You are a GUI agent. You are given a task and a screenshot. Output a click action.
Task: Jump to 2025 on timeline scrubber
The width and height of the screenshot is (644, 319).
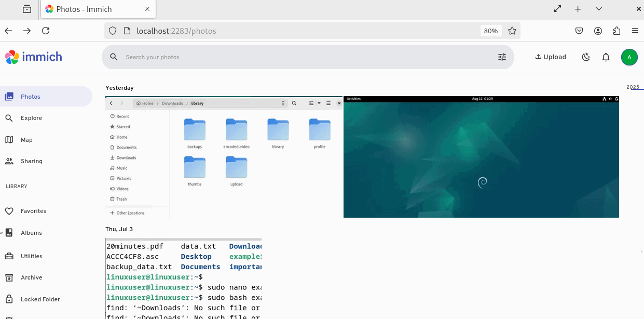pyautogui.click(x=633, y=87)
